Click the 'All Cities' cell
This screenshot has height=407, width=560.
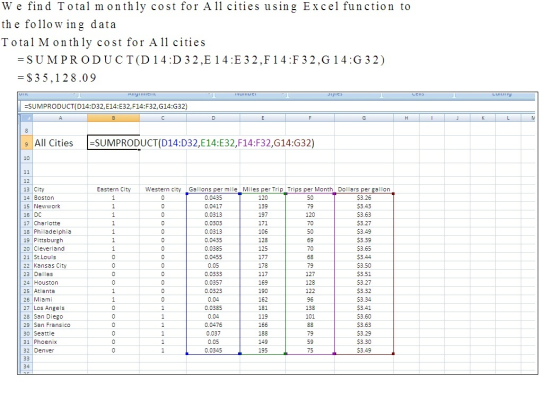coord(60,143)
